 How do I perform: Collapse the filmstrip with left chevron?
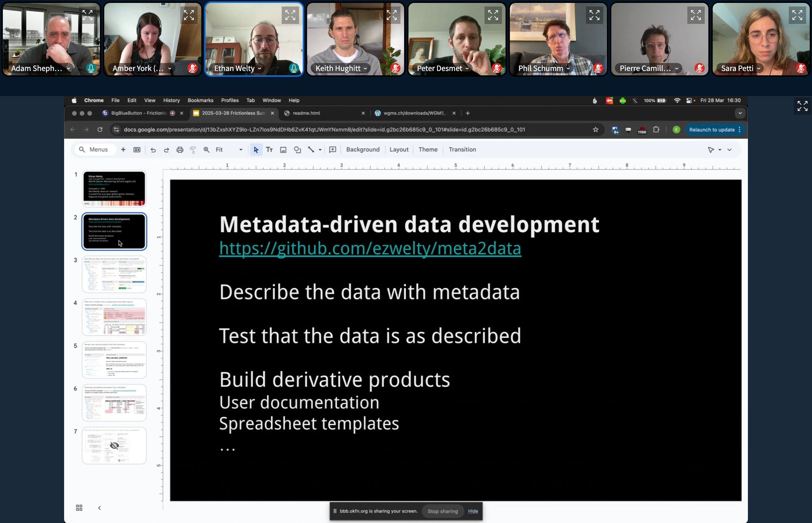pyautogui.click(x=99, y=508)
